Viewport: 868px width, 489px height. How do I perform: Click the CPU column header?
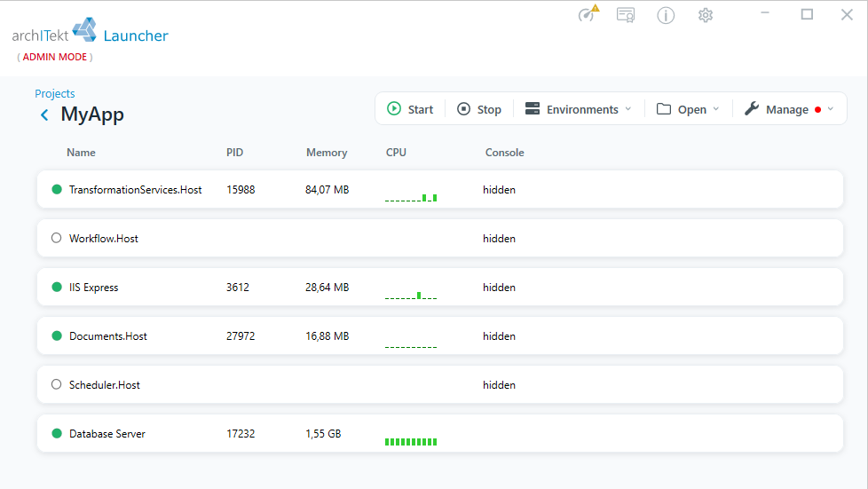[396, 153]
